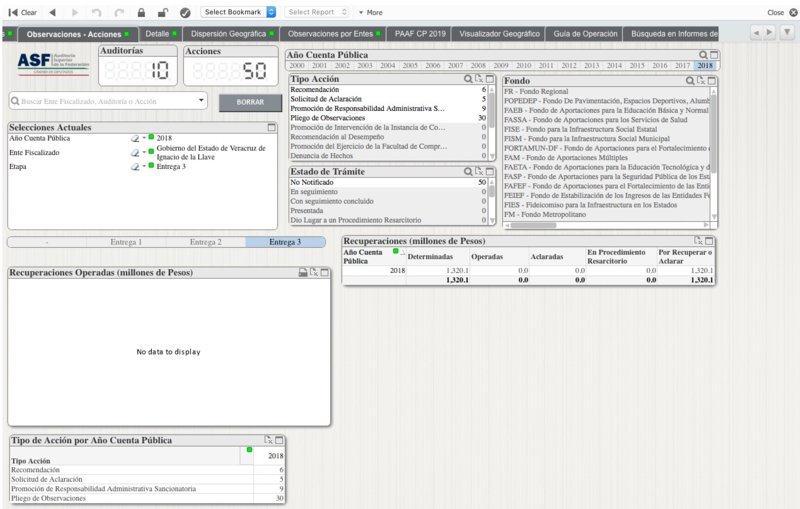Expand the More toolbar menu
The width and height of the screenshot is (800, 509).
(x=370, y=13)
